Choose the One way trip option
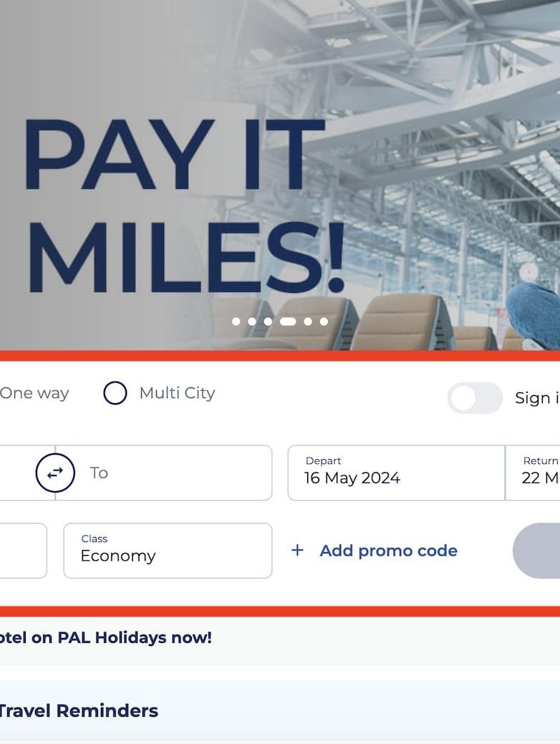This screenshot has width=560, height=744. pos(34,393)
